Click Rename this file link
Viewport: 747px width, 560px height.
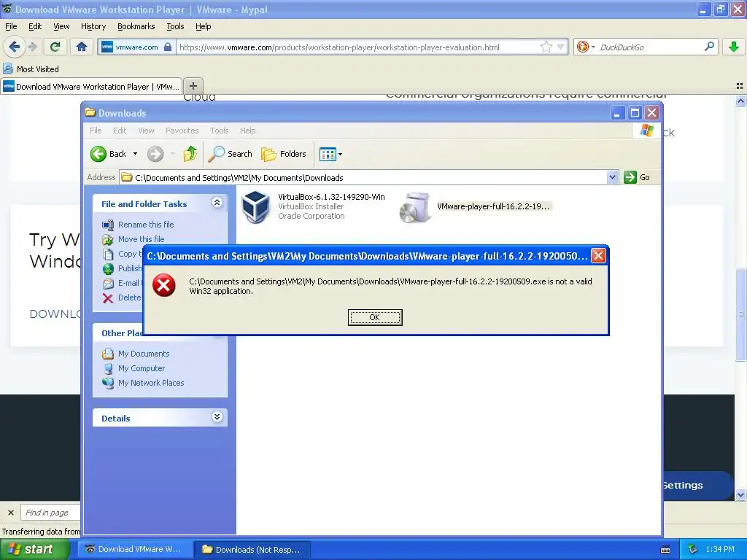coord(146,225)
